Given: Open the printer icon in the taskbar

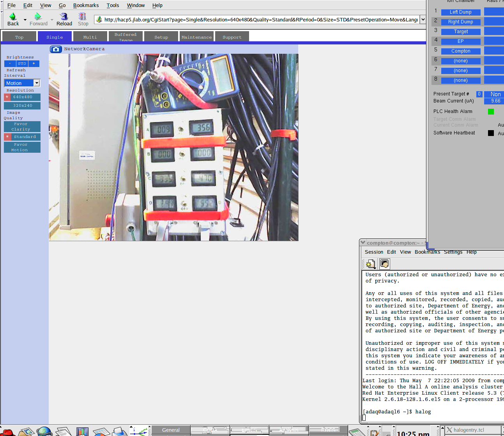Looking at the screenshot, I should 120,431.
